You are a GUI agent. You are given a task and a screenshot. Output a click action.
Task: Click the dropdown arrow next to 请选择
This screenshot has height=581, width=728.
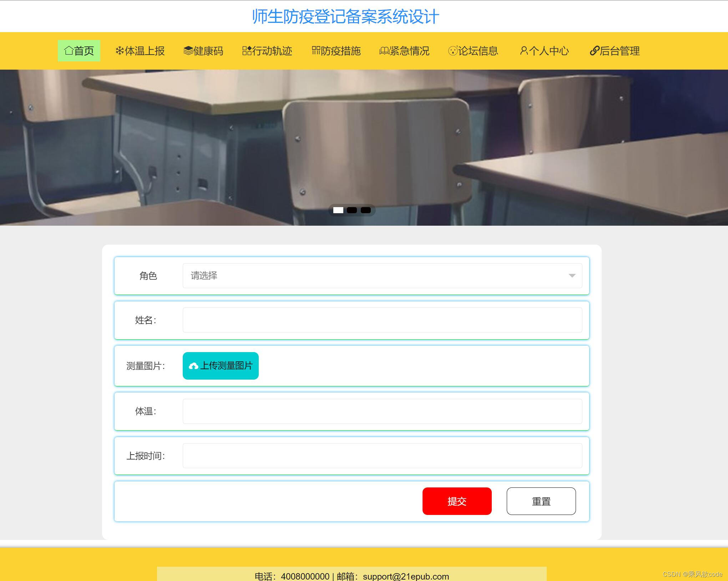(x=573, y=275)
